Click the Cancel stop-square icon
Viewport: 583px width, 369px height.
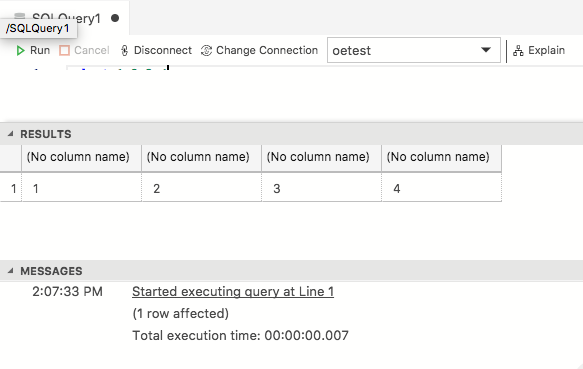click(64, 50)
